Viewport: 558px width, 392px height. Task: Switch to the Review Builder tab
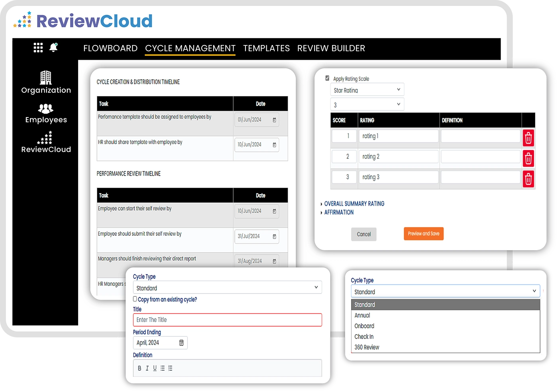pyautogui.click(x=331, y=48)
